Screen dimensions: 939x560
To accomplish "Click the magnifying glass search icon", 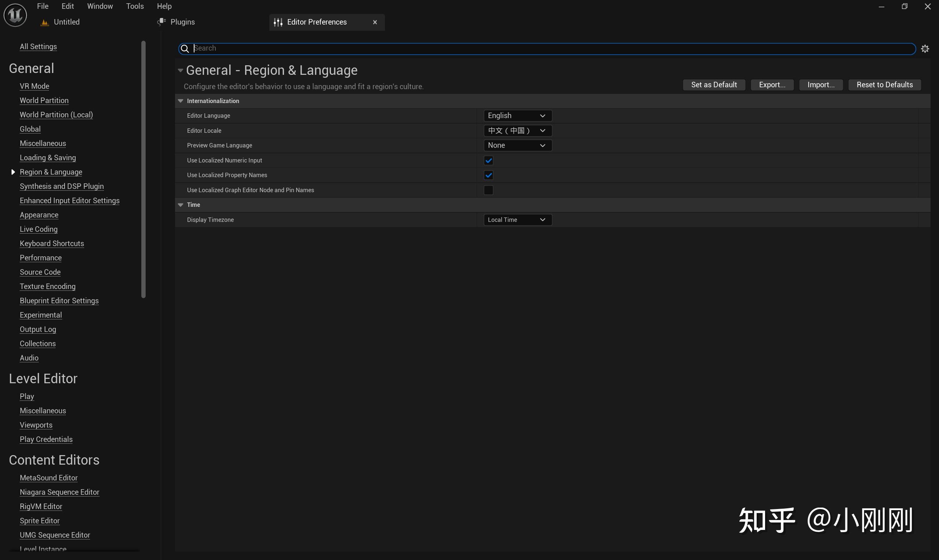I will [x=185, y=49].
